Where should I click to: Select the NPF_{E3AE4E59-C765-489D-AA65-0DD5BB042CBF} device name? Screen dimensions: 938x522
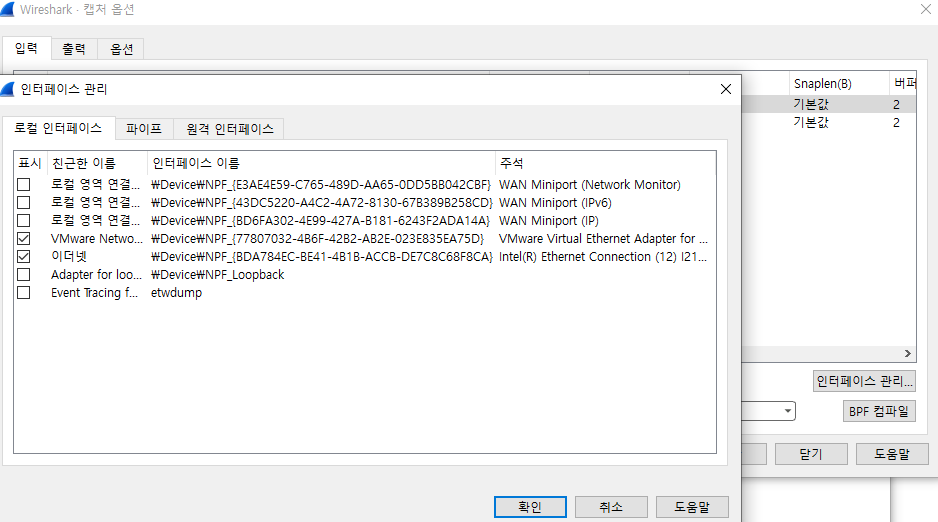click(x=321, y=185)
